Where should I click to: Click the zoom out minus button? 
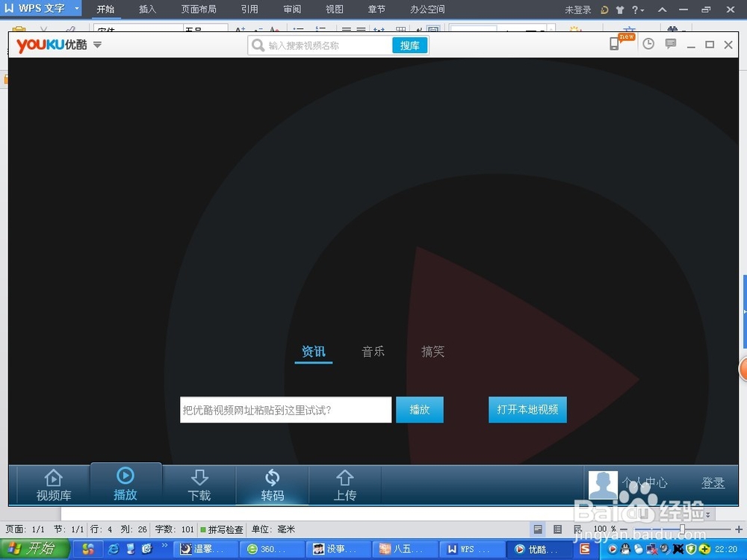(624, 529)
